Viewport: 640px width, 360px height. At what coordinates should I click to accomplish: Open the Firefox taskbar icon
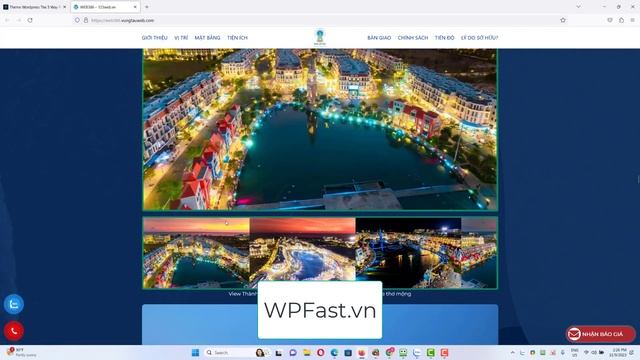click(362, 352)
